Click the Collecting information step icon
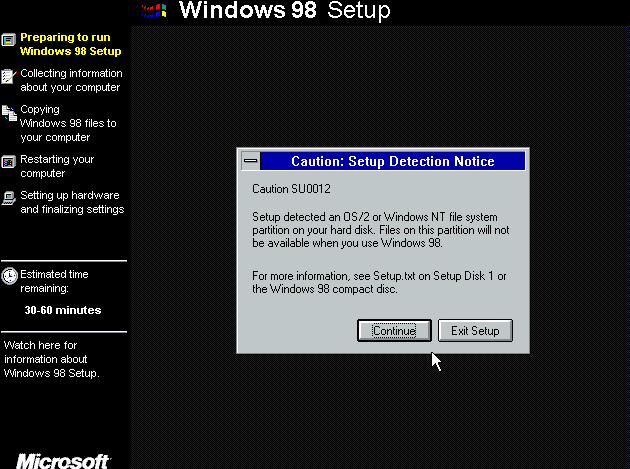The image size is (630, 469). [x=9, y=77]
